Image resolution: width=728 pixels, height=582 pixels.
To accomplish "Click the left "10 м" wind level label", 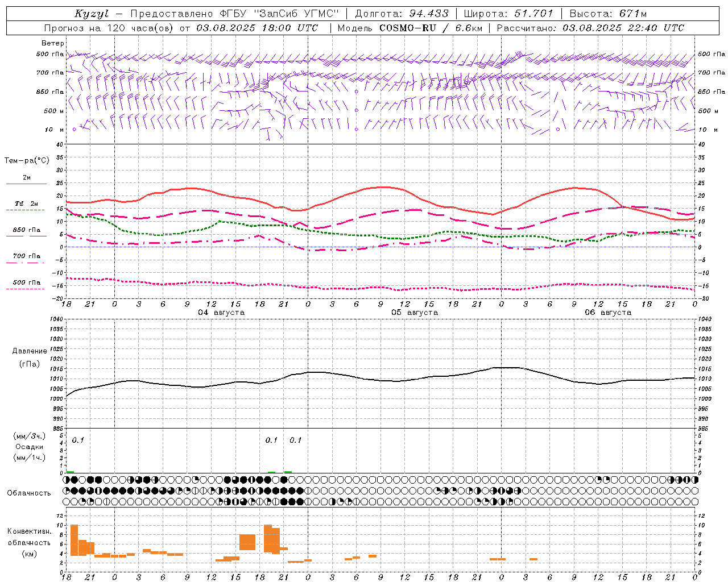I will (x=54, y=130).
